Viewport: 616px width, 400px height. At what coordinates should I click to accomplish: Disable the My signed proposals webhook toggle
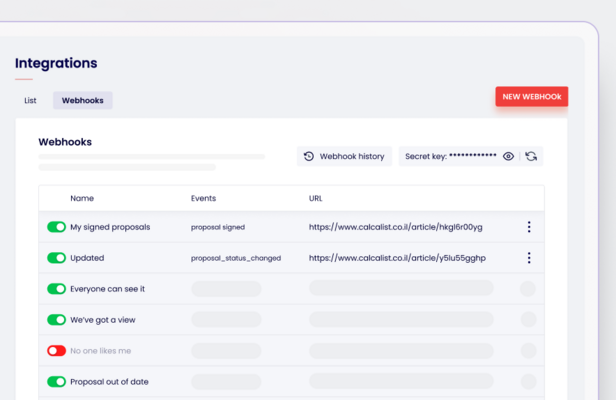point(56,227)
